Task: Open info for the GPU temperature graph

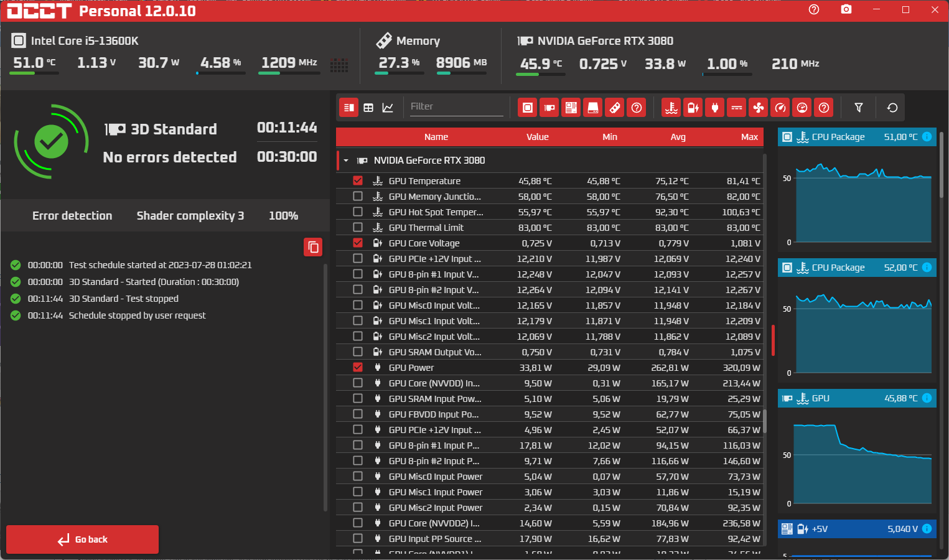Action: [x=927, y=398]
